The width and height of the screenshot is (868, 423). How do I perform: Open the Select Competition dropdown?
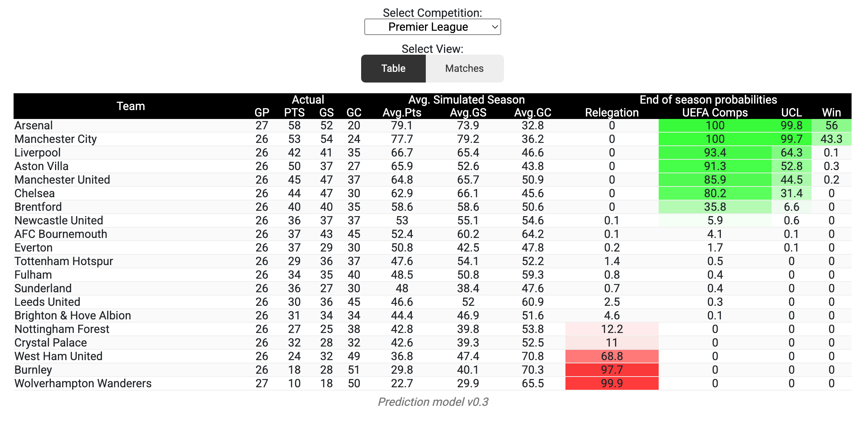432,26
